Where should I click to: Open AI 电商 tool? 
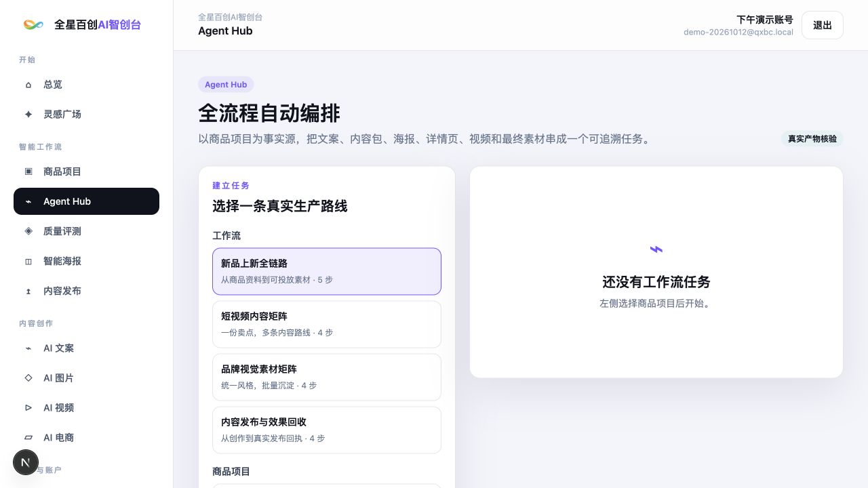pos(86,438)
